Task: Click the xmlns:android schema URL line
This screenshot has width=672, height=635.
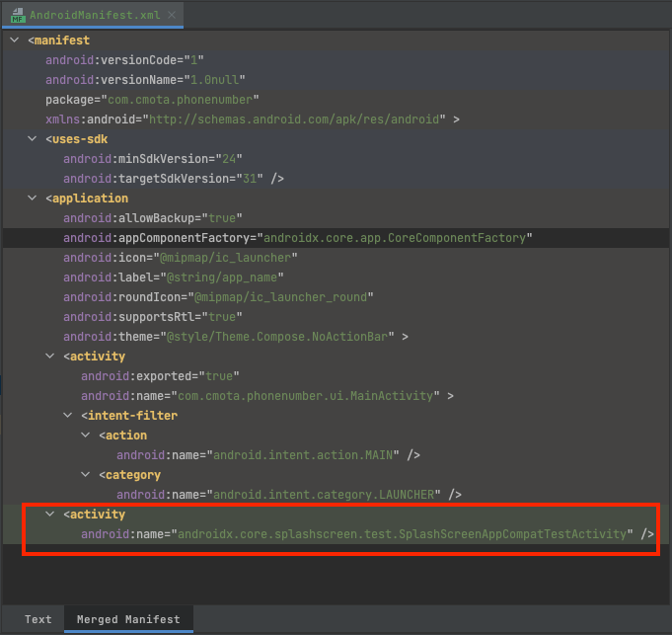Action: tap(253, 119)
